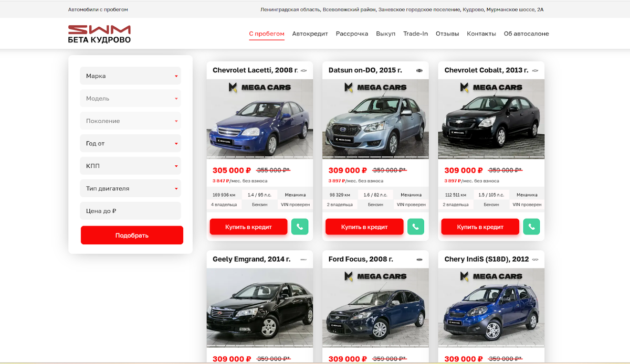This screenshot has height=364, width=630.
Task: Click the 305 000 ₽ price on Lacetti
Action: pos(232,170)
